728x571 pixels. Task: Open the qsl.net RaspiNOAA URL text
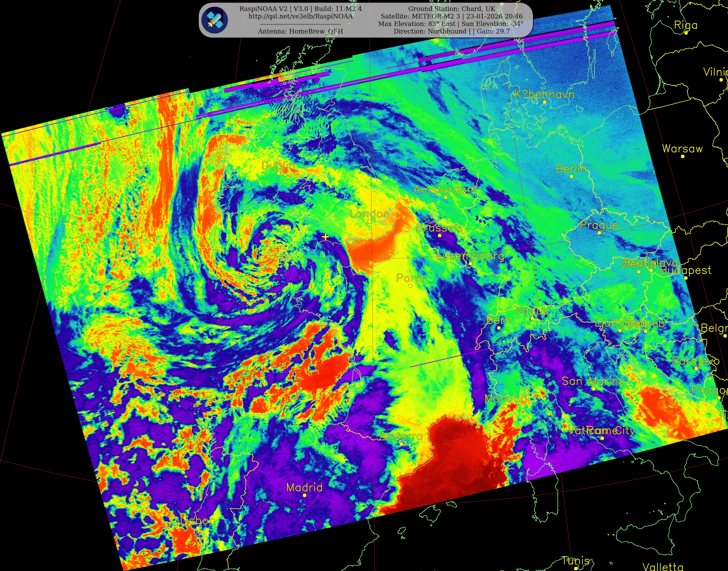pos(300,16)
